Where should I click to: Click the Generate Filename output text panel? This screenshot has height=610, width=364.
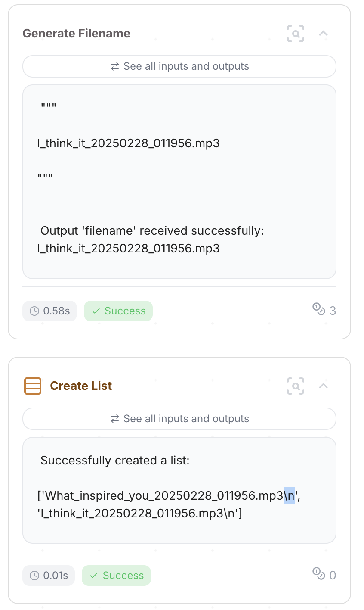179,182
